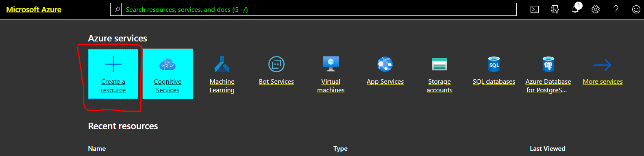Click the search magnifier icon

(117, 9)
